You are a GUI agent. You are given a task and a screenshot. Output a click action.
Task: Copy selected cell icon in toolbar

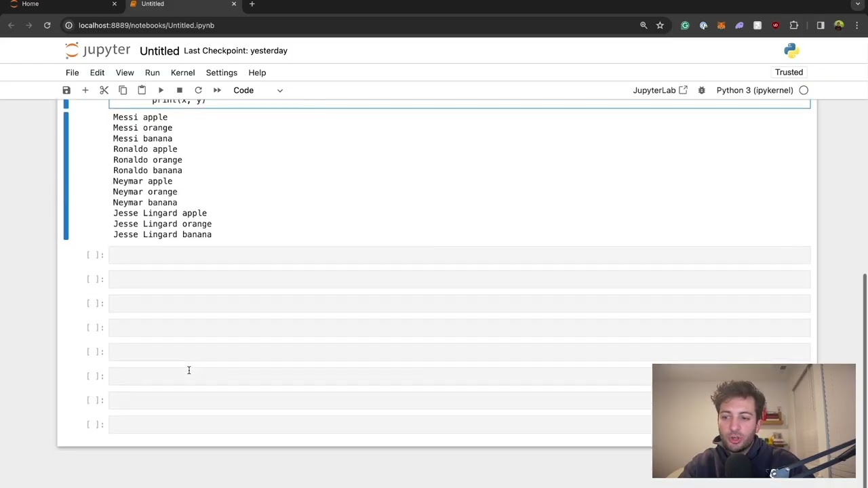[x=123, y=90]
